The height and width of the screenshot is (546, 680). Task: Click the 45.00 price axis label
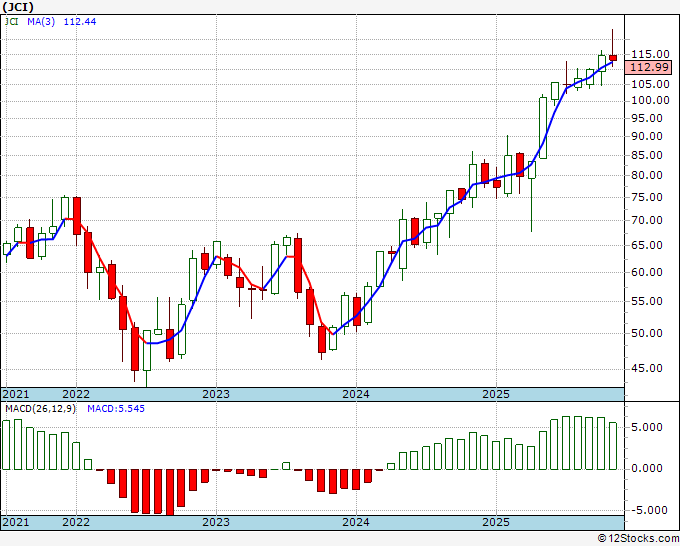tap(647, 369)
